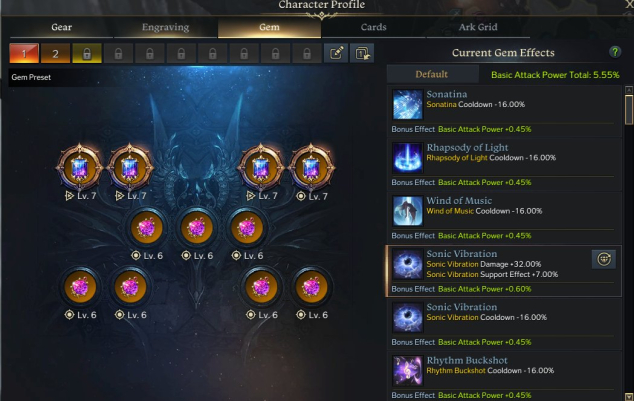Select the center Lv. 6 pink gem

197,228
